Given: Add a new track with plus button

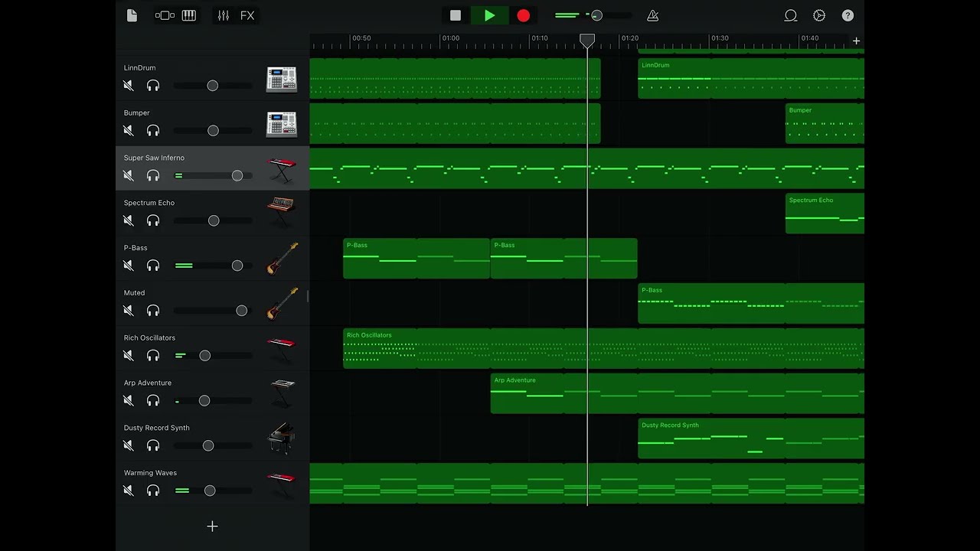Looking at the screenshot, I should click(x=212, y=527).
